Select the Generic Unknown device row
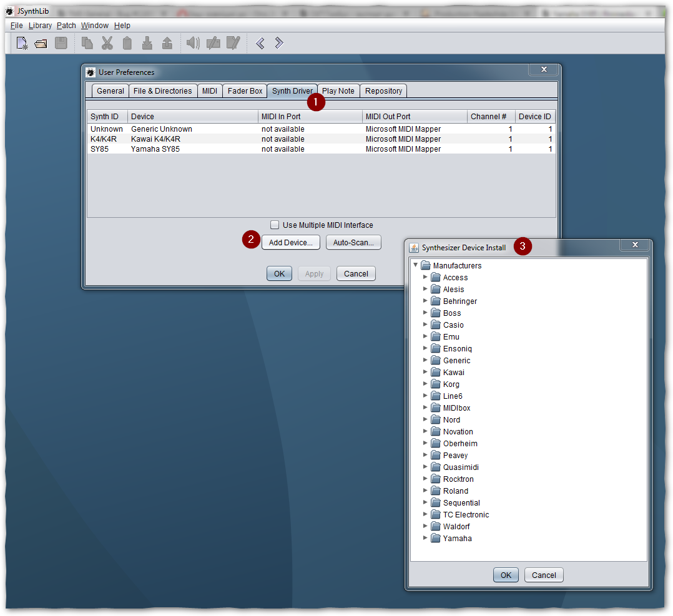Viewport: 673px width, 616px height. pos(321,129)
